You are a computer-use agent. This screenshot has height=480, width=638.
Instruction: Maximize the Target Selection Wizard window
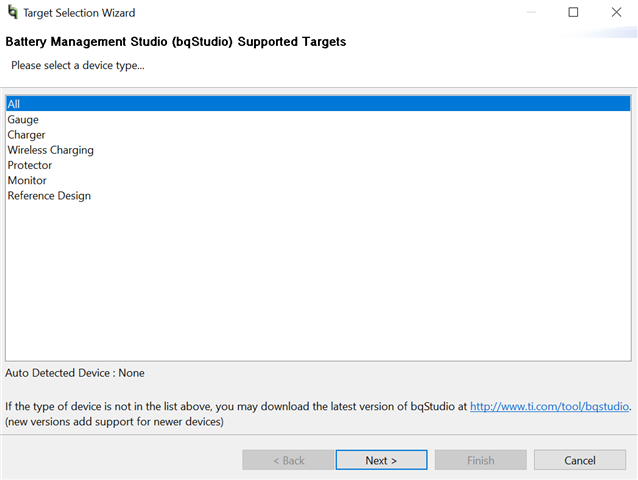click(573, 13)
